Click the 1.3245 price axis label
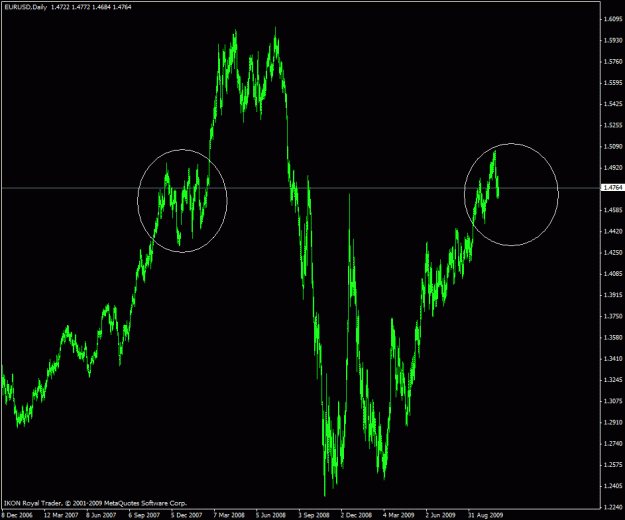Screen dimensions: 625x520 (x=613, y=380)
